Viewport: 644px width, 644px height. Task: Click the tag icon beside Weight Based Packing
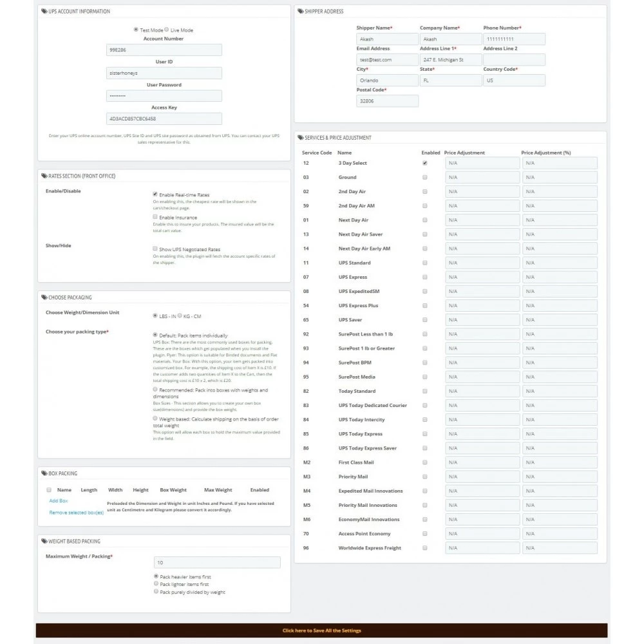click(x=44, y=541)
